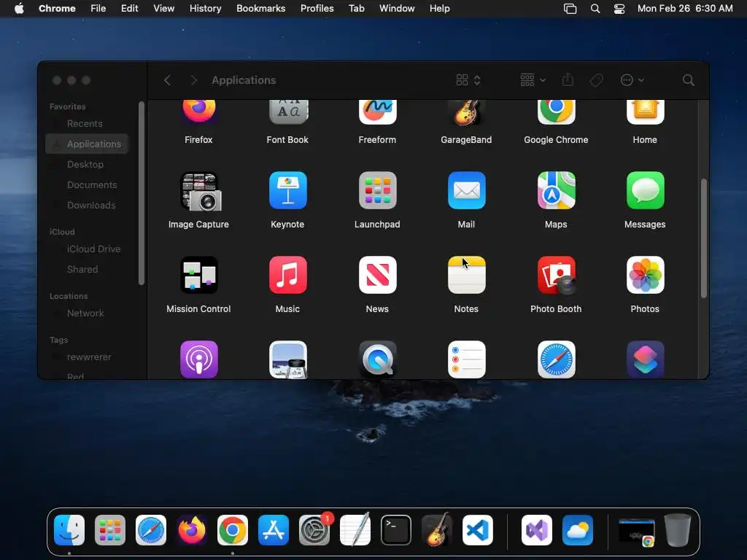
Task: Open the Weather app in Dock
Action: tap(578, 530)
